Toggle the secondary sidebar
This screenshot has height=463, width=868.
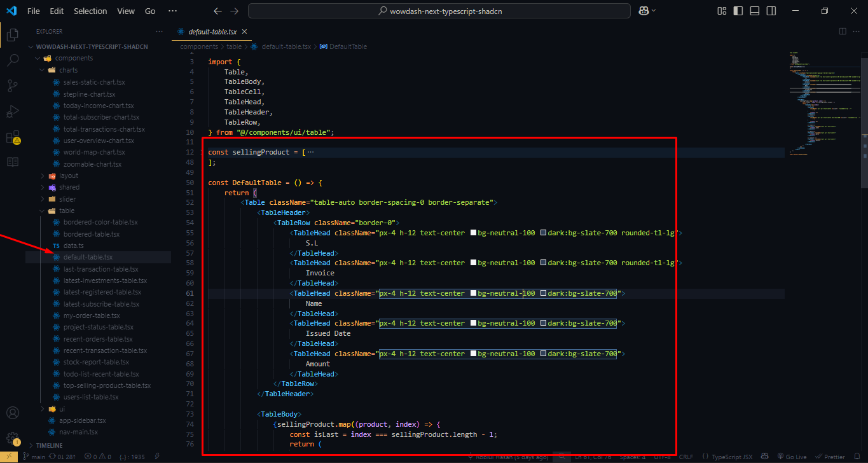pos(770,11)
